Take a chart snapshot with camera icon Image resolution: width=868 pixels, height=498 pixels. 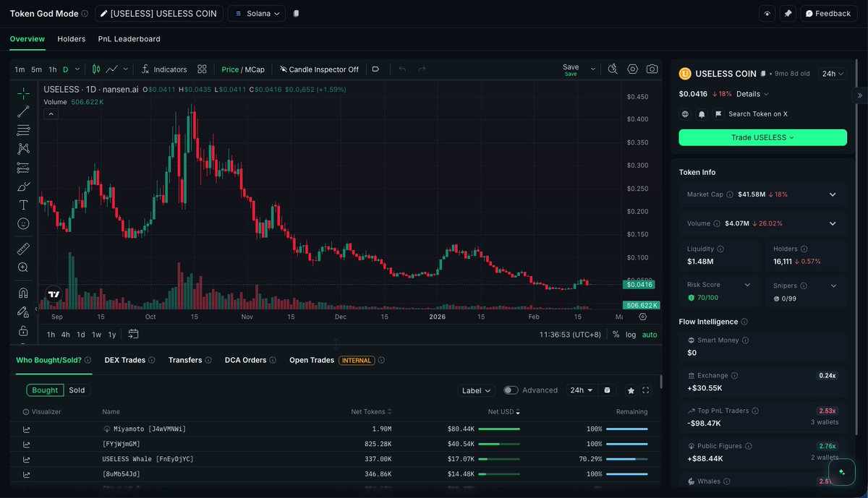(x=652, y=69)
